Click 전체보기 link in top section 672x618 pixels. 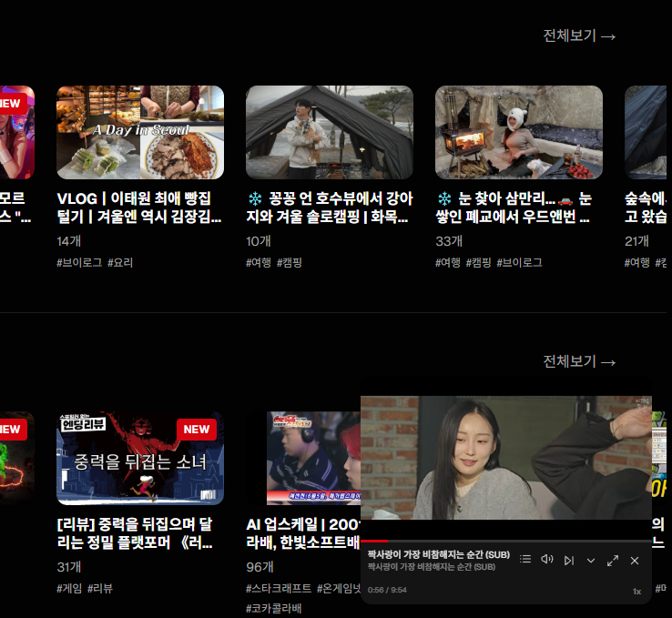click(579, 35)
